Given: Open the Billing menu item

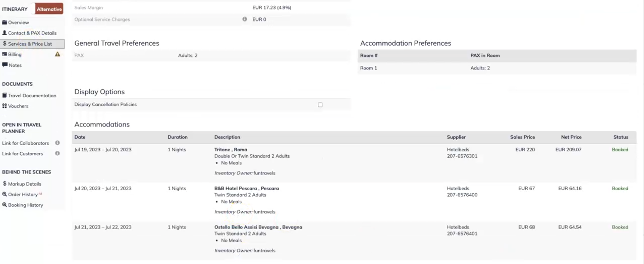Looking at the screenshot, I should click(x=15, y=54).
